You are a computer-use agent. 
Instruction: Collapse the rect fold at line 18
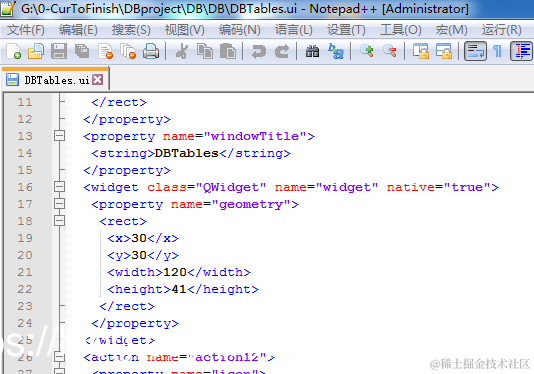coord(59,221)
